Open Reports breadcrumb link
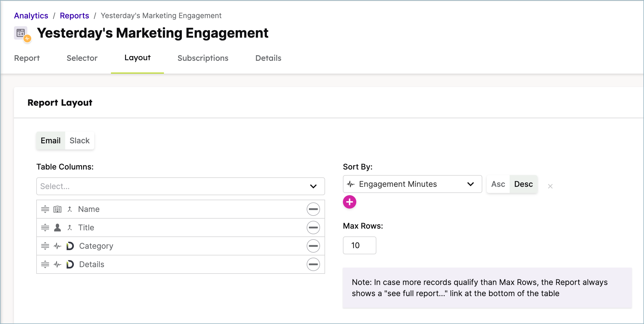The height and width of the screenshot is (324, 644). tap(74, 16)
